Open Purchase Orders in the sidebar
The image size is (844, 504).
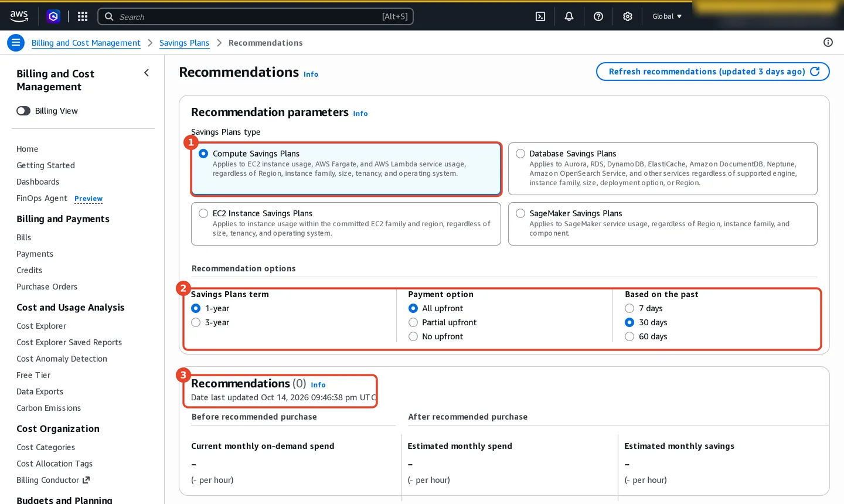(47, 287)
